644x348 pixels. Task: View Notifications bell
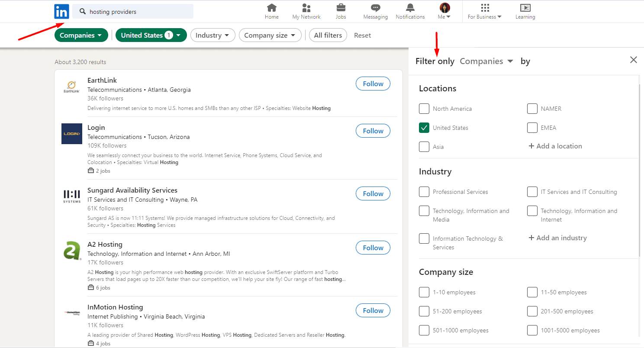(410, 11)
